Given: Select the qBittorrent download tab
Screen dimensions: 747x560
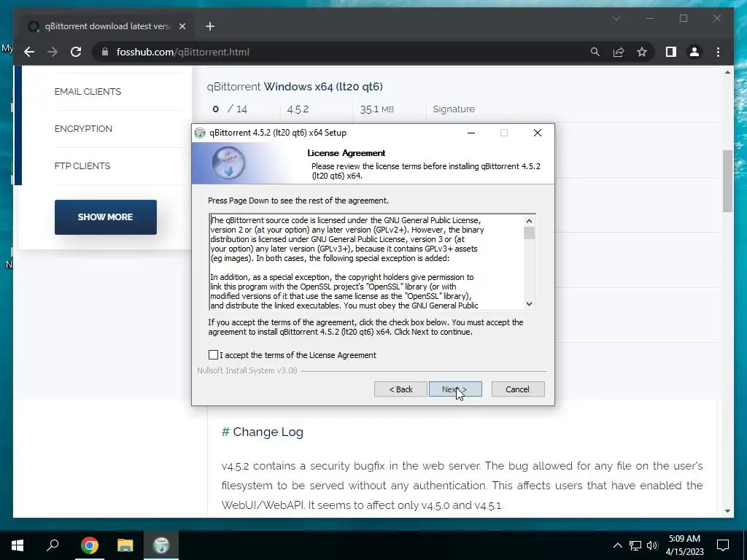Looking at the screenshot, I should pos(107,26).
